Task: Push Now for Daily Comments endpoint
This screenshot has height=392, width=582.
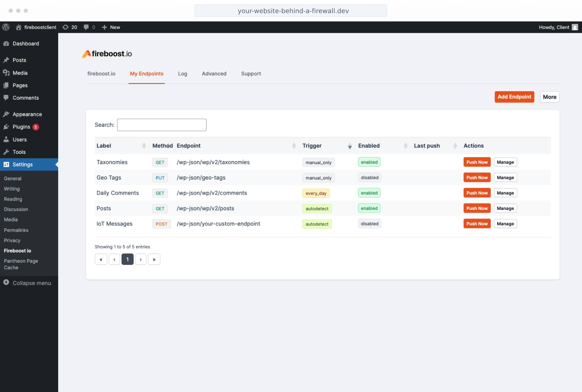Action: tap(477, 193)
